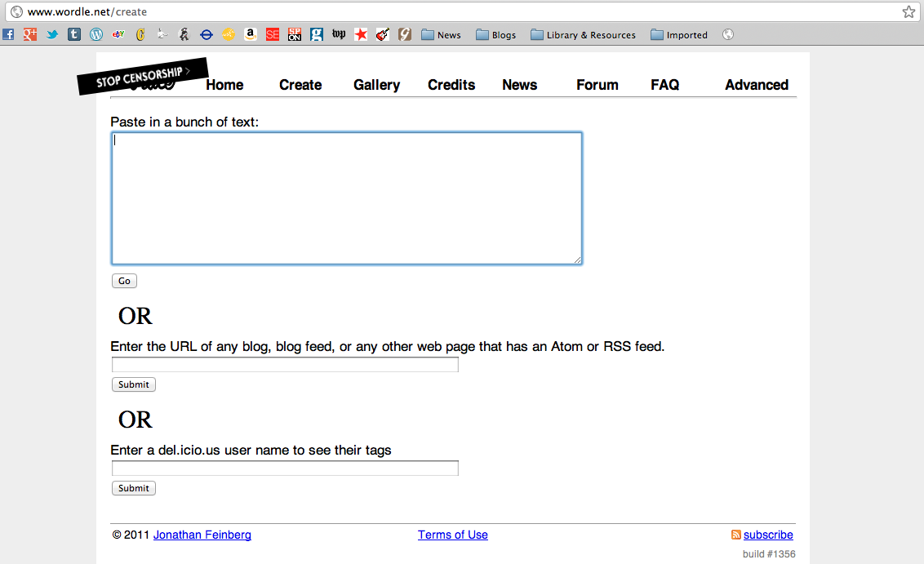The width and height of the screenshot is (924, 564).
Task: Focus the blog URL input field
Action: click(285, 365)
